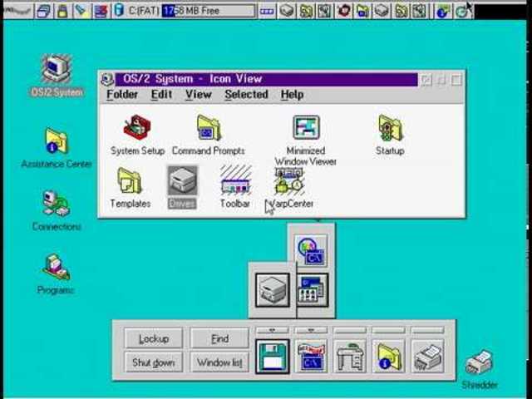Click the lock icon on WarpCenter bar

coord(62,11)
